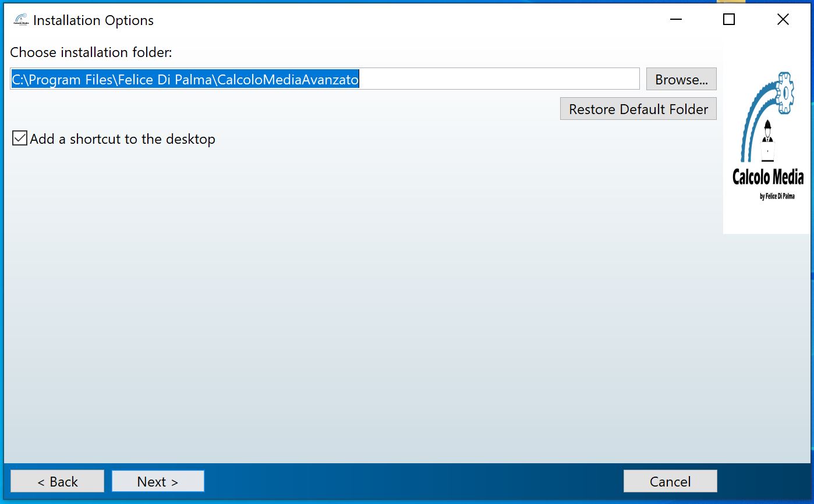The image size is (814, 504).
Task: Click the 'Choose installation folder:' label
Action: (91, 52)
